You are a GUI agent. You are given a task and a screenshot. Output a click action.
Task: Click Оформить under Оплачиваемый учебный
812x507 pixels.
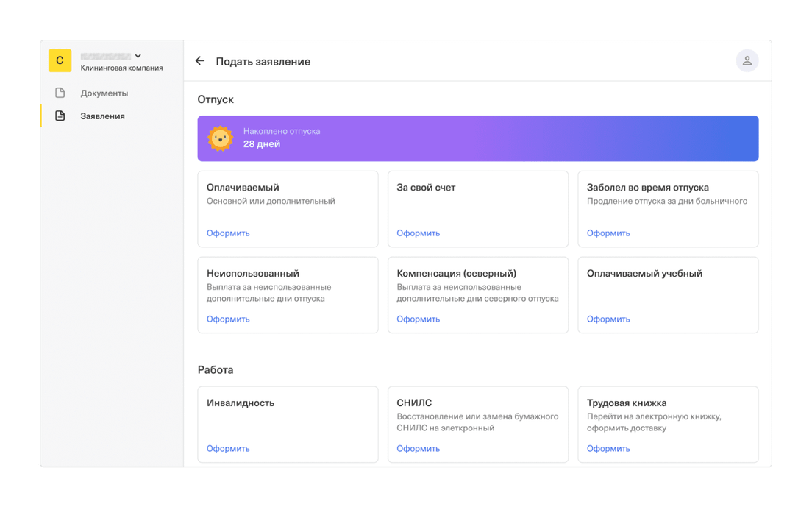(x=608, y=319)
